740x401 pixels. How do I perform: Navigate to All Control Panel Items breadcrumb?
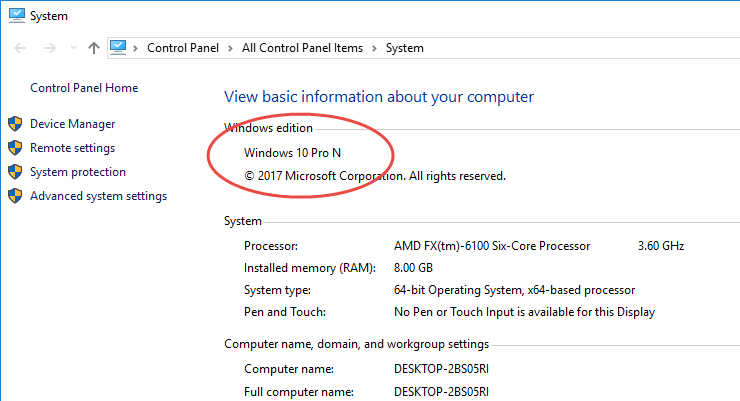[x=303, y=48]
